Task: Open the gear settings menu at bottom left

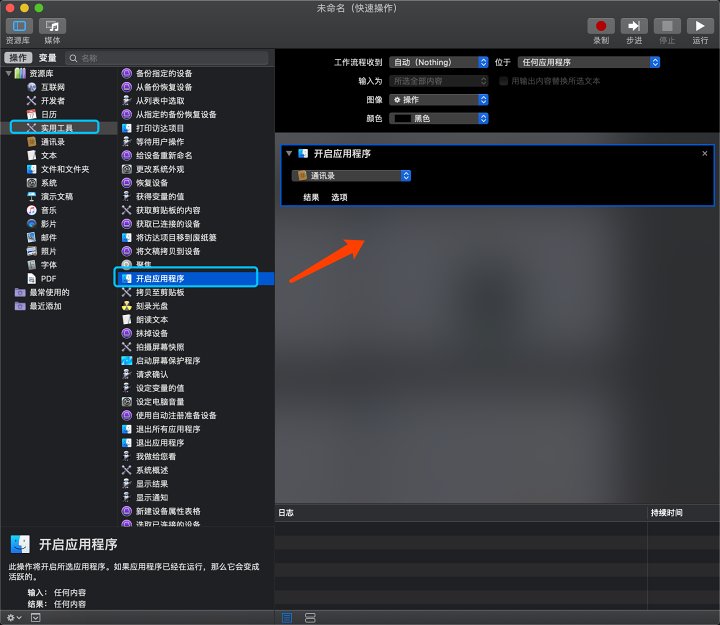Action: pos(14,618)
